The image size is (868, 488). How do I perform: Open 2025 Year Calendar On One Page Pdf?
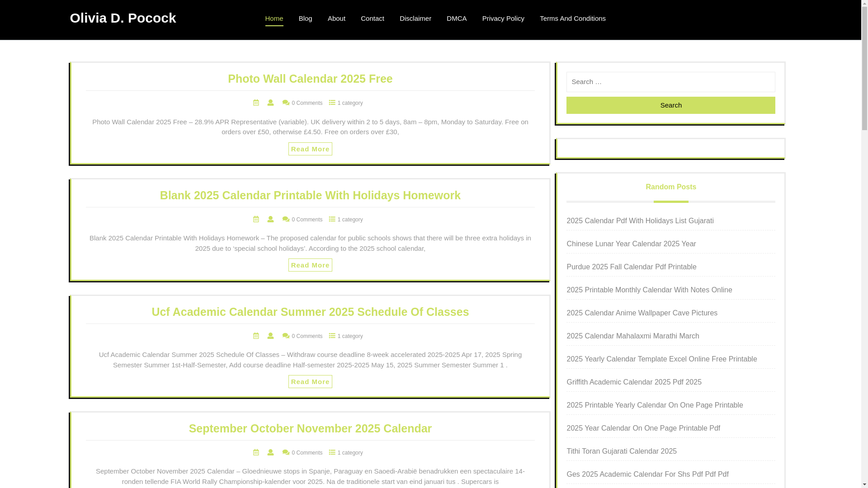643,428
